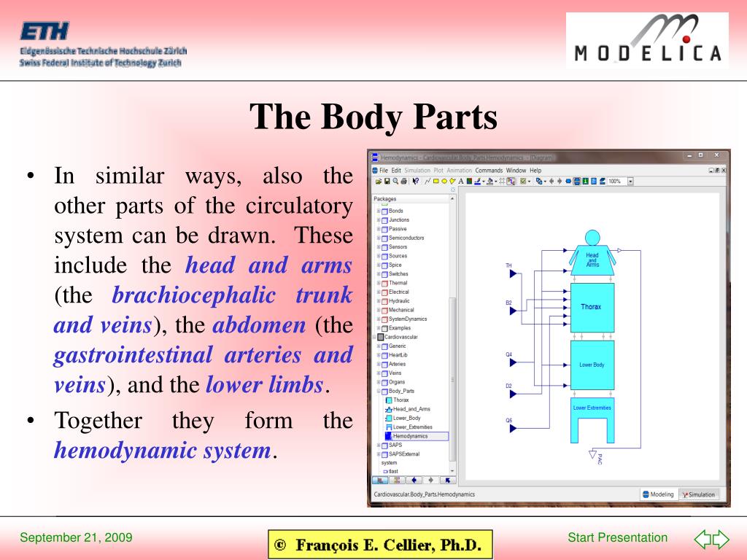
Task: Switch to Icon layer view
Action: click(x=568, y=181)
